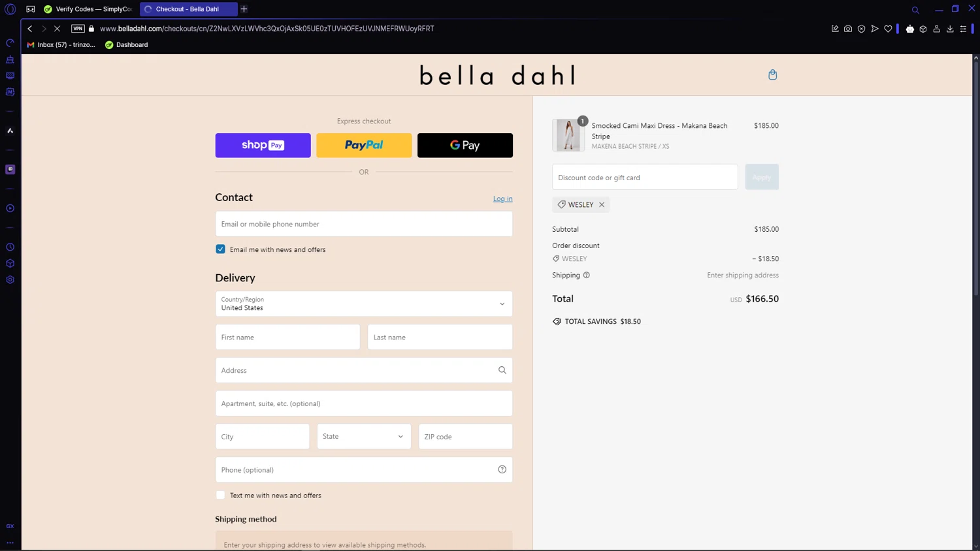Search open tabs magnifier icon
Screen dimensions: 980x551
tap(915, 10)
